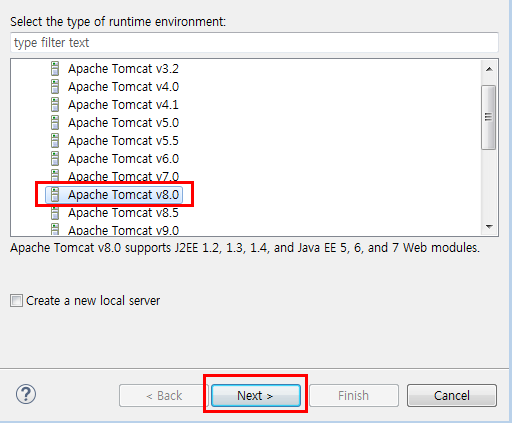Click the server icon beside Apache Tomcat v3.2
Screen dimensions: 512x423
tap(55, 69)
